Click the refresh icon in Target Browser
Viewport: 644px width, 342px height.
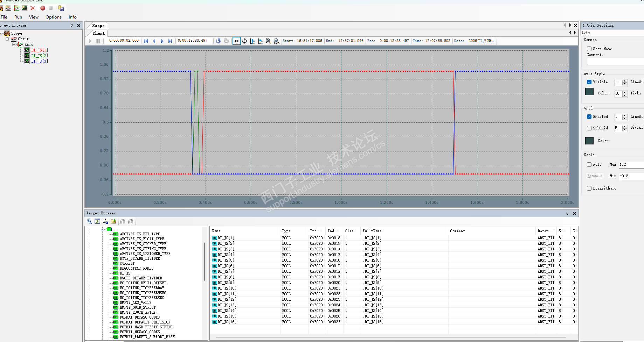tap(97, 221)
